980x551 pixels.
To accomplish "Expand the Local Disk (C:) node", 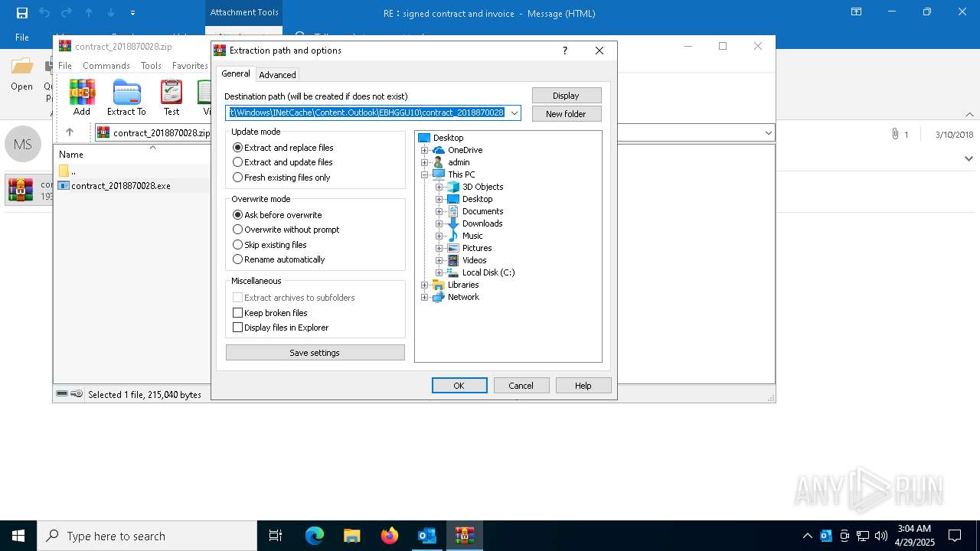I will [x=439, y=272].
